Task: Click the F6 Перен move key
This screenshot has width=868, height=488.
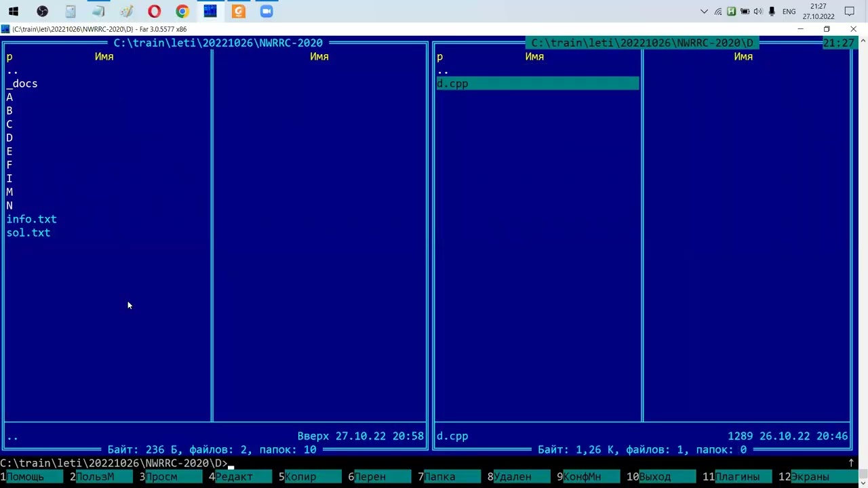Action: coord(379,477)
